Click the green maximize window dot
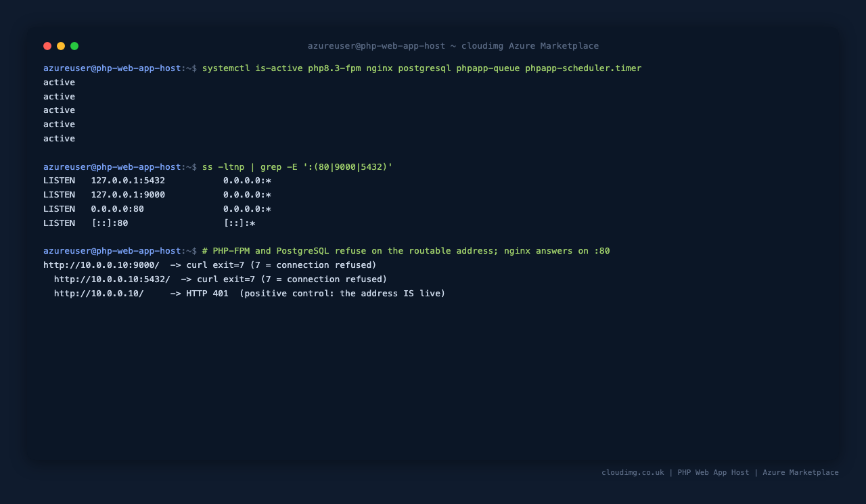866x504 pixels. pos(74,46)
